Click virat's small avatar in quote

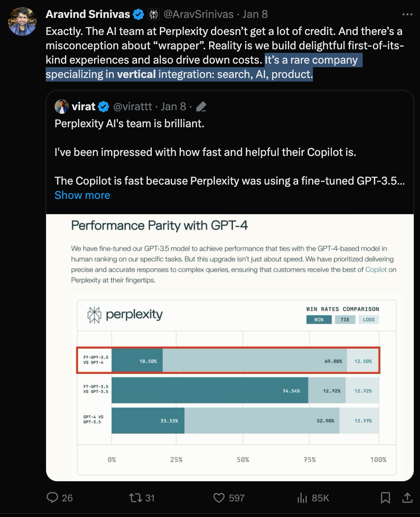61,107
